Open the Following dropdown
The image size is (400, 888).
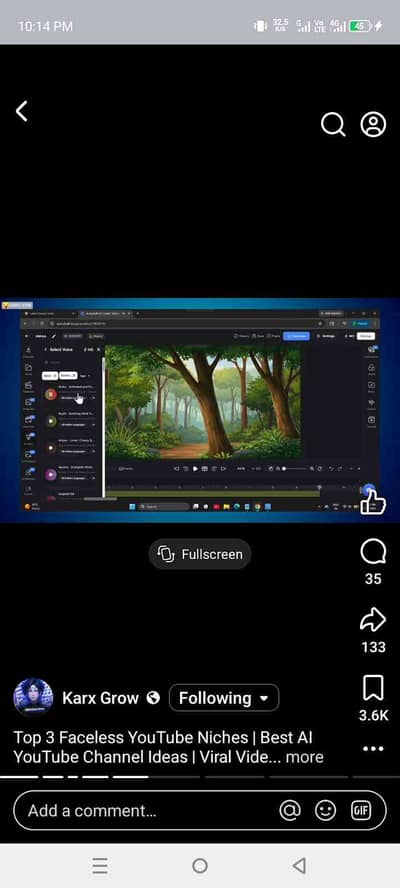[x=224, y=698]
